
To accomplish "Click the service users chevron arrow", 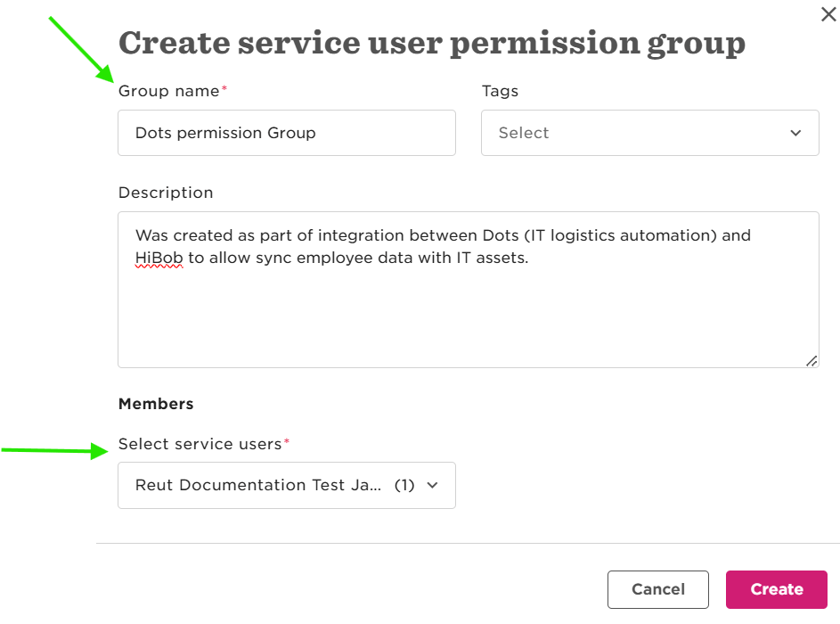I will (x=432, y=485).
